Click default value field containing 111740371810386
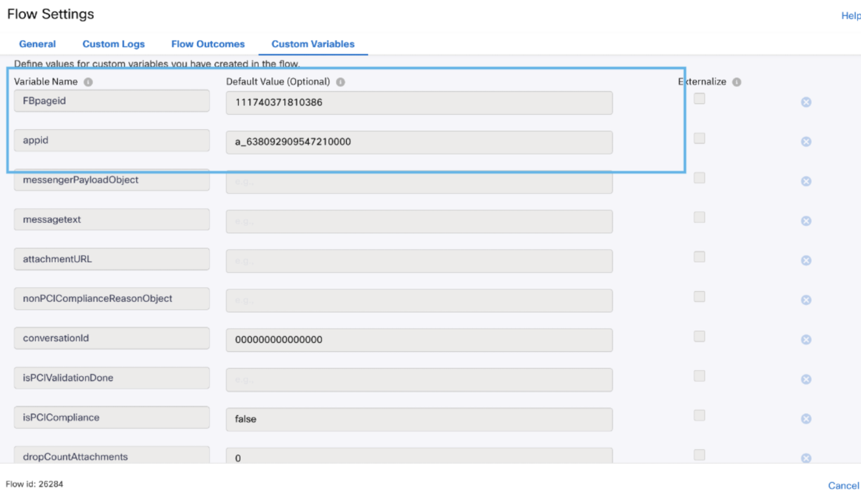This screenshot has height=504, width=861. pyautogui.click(x=419, y=103)
